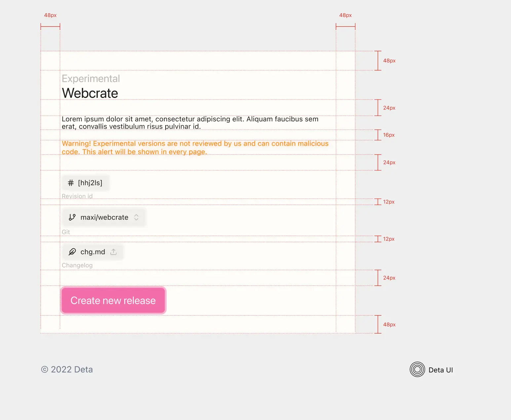Click the hash icon in the revision chip
511x420 pixels.
pos(70,183)
